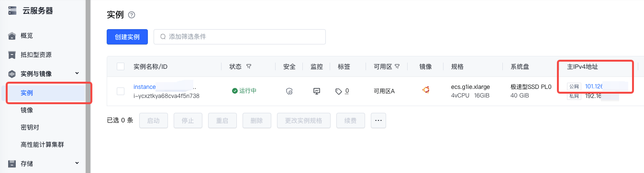This screenshot has width=644, height=173.
Task: Click the 概览 home icon
Action: coord(12,36)
